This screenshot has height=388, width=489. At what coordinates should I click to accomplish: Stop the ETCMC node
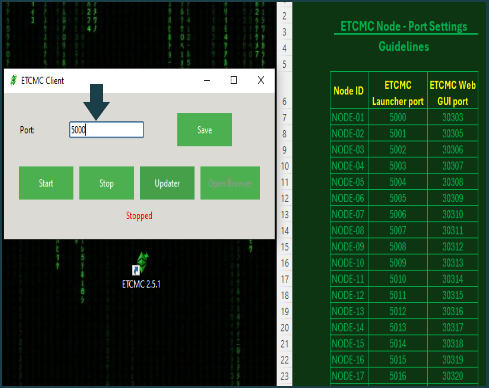[x=106, y=183]
